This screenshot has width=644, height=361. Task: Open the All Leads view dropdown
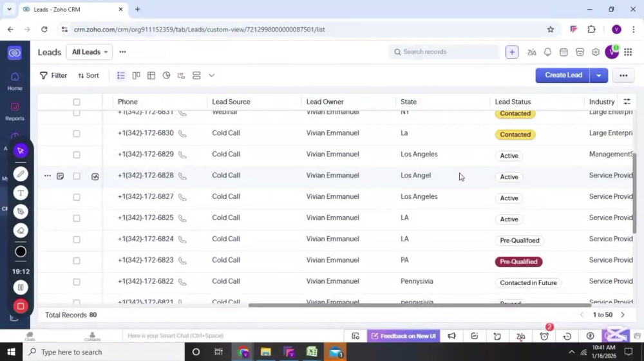[90, 52]
